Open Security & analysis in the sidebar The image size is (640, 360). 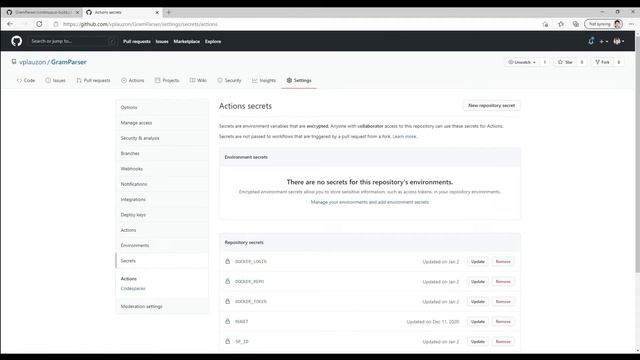[x=162, y=138]
